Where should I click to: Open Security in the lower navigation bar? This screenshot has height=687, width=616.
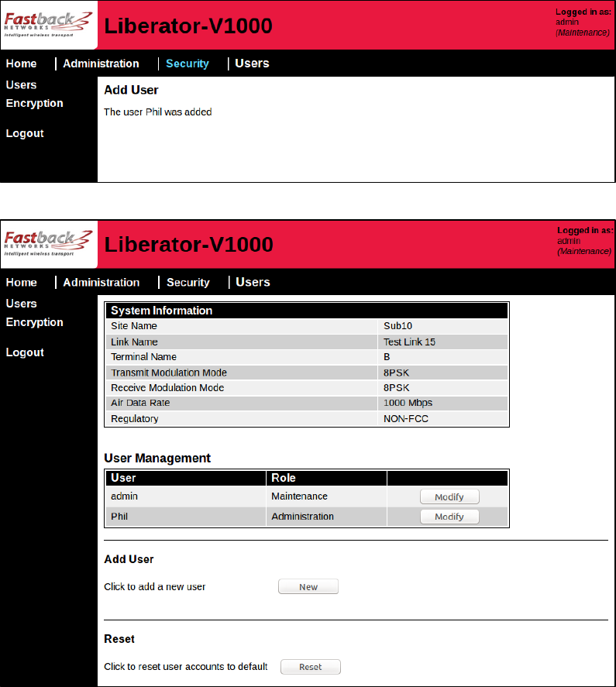coord(188,282)
